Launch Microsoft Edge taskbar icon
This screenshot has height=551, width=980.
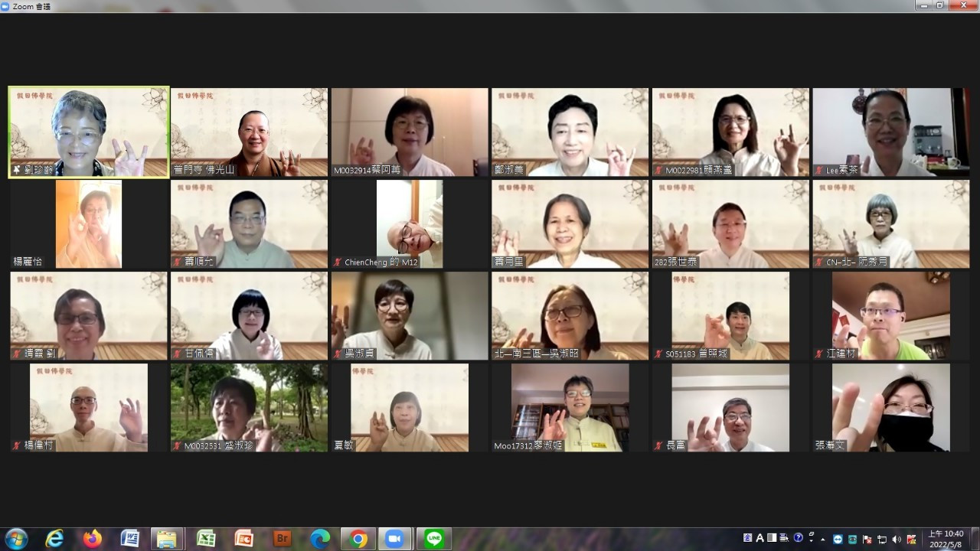320,539
